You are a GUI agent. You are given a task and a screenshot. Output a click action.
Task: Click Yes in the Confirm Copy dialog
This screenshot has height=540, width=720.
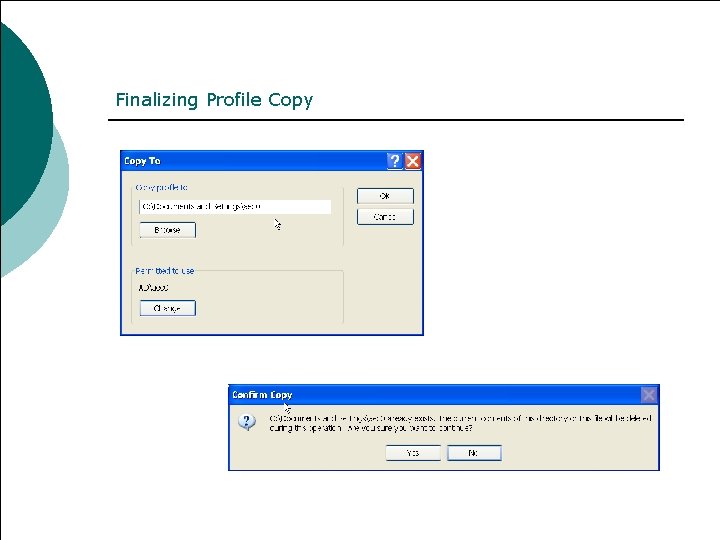point(413,453)
